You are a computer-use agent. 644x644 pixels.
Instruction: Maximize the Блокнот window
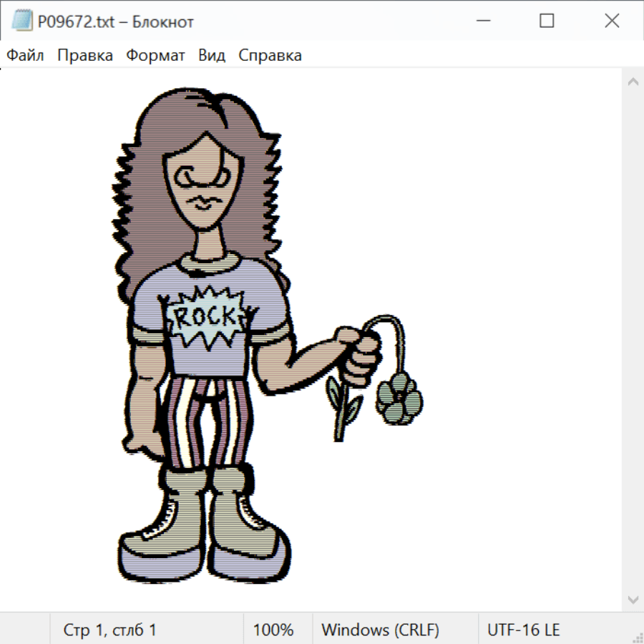point(547,21)
